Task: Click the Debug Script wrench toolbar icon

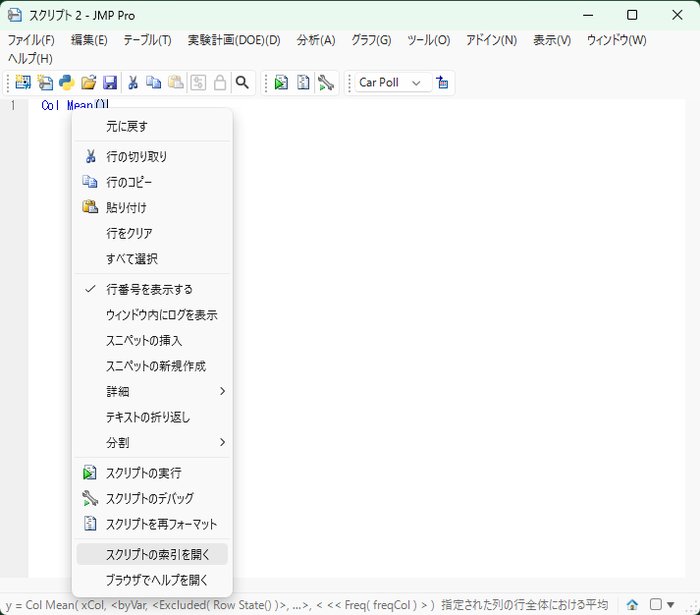Action: 325,83
